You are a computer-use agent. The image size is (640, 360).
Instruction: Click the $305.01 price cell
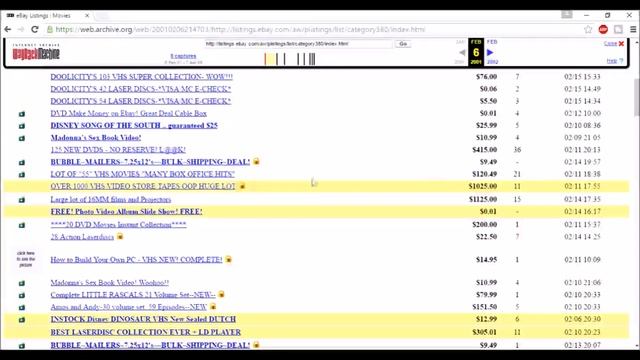484,332
